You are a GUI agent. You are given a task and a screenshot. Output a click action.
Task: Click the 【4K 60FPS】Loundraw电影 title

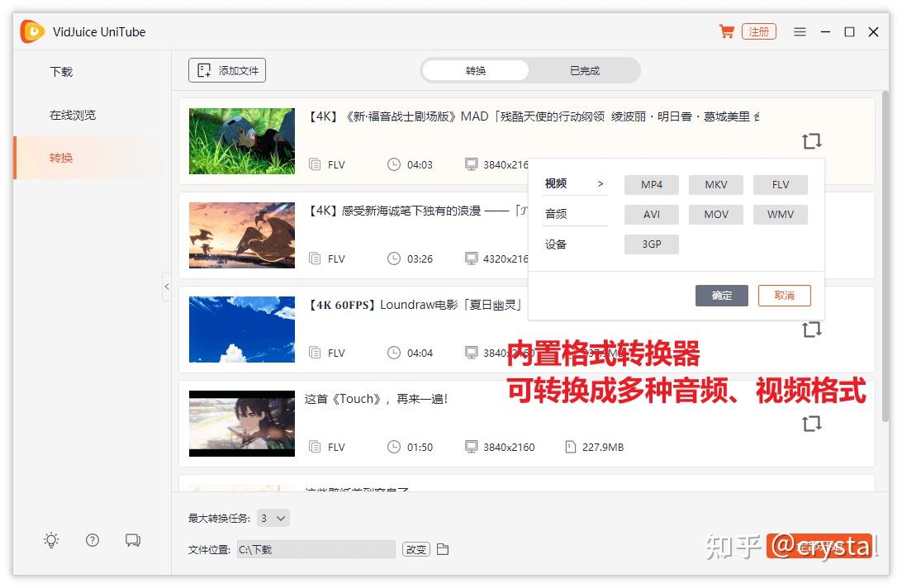click(x=414, y=305)
